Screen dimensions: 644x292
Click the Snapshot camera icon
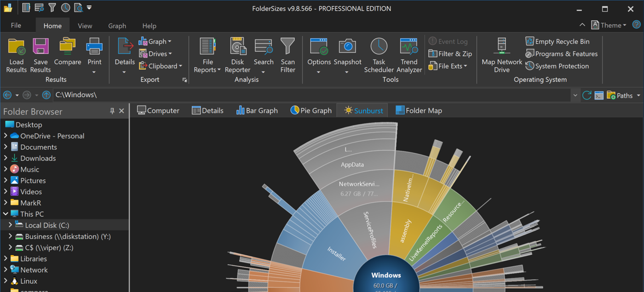[x=347, y=46]
